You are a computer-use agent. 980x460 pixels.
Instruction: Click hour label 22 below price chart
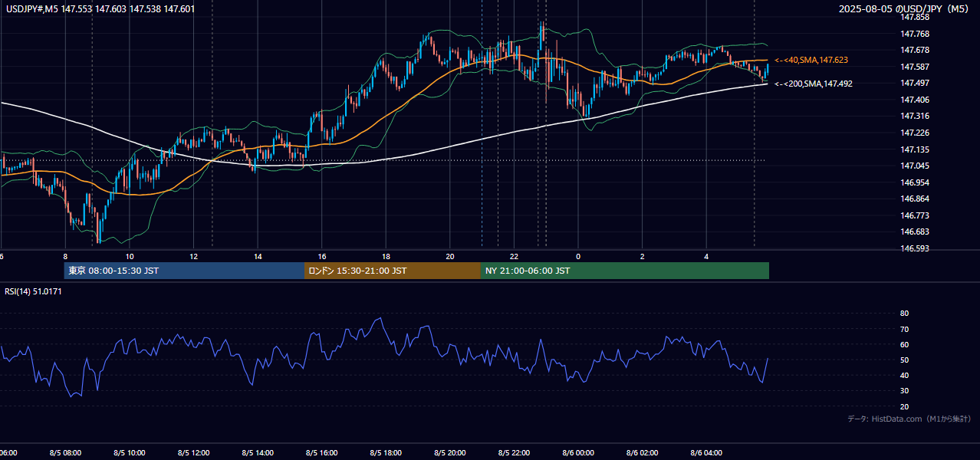(x=515, y=256)
